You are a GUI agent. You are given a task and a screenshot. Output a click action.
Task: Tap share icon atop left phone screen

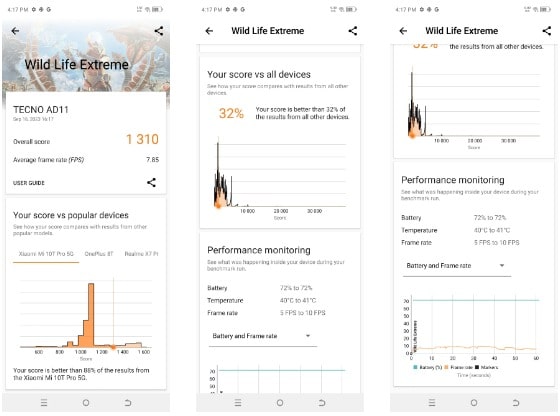159,31
